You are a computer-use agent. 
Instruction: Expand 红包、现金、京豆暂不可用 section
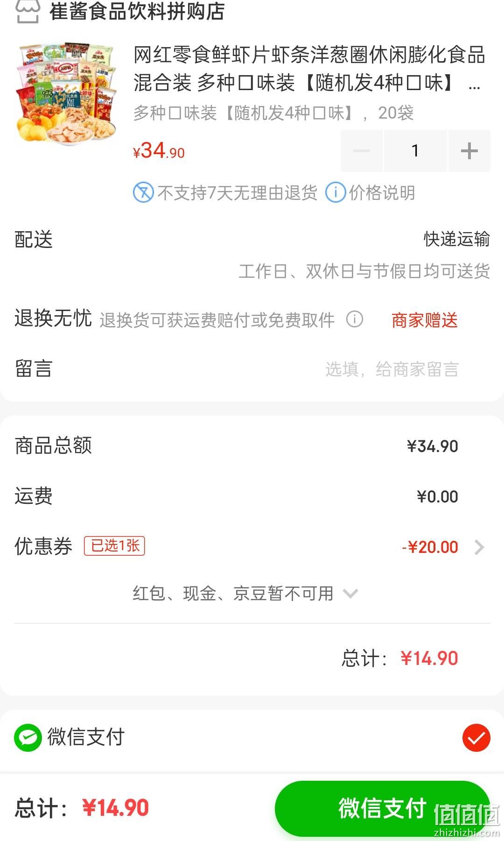pos(245,594)
